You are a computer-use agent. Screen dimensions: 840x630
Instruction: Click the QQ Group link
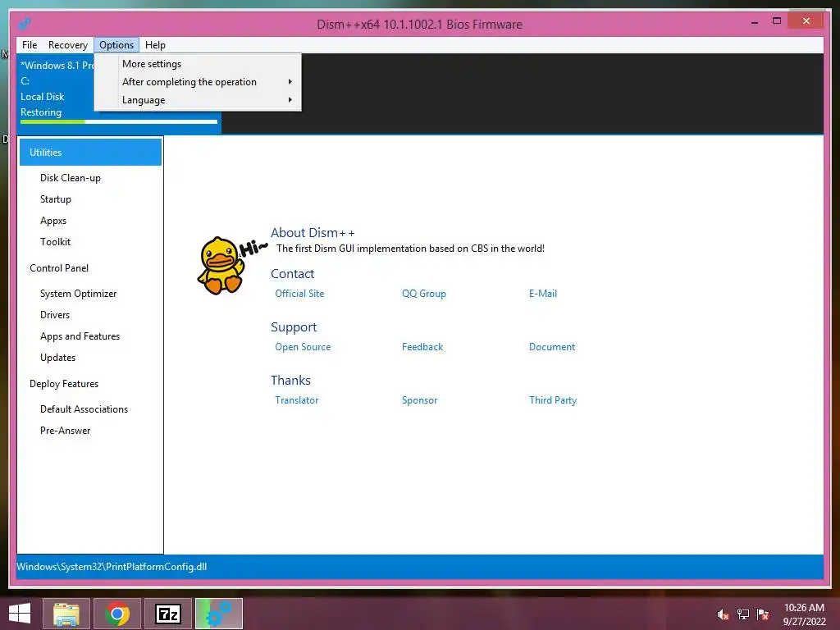(x=424, y=294)
